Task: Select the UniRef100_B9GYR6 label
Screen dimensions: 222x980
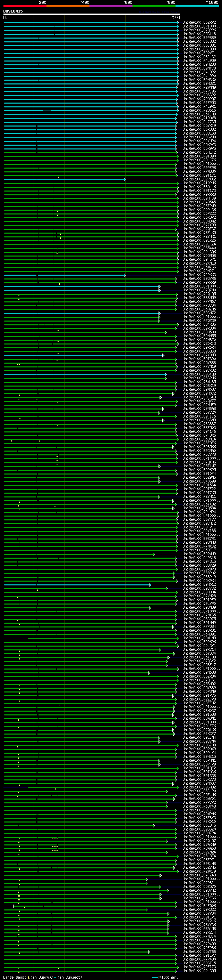Action: tap(199, 278)
